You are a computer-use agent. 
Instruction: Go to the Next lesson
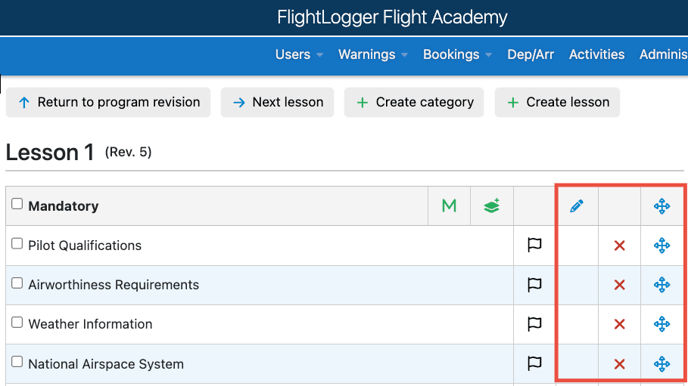click(277, 102)
